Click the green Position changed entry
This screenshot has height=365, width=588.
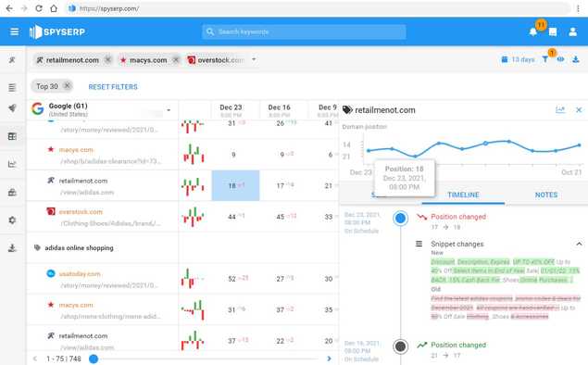pos(458,346)
